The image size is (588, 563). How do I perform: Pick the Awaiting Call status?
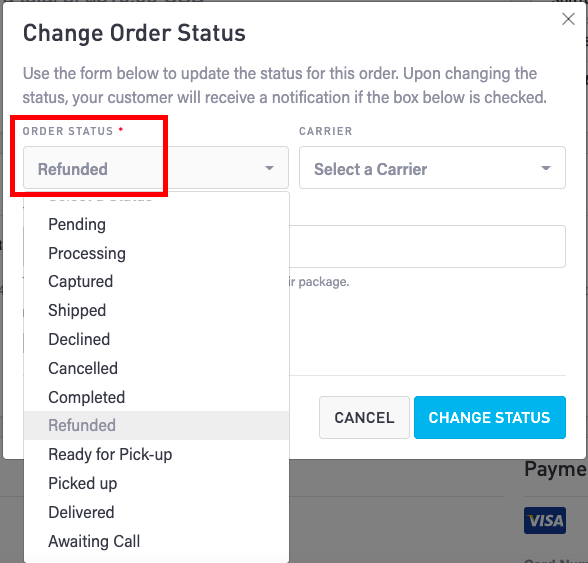pos(156,541)
